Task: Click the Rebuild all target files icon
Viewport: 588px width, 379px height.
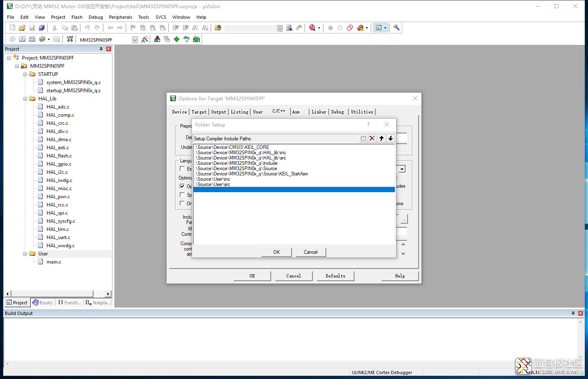Action: 32,39
